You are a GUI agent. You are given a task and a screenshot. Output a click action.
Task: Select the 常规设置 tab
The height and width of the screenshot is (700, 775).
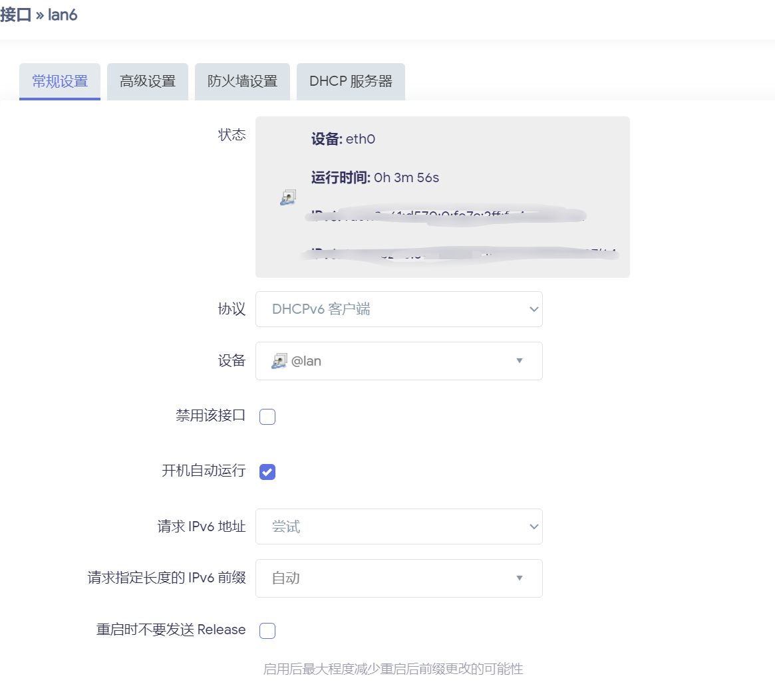pos(60,82)
